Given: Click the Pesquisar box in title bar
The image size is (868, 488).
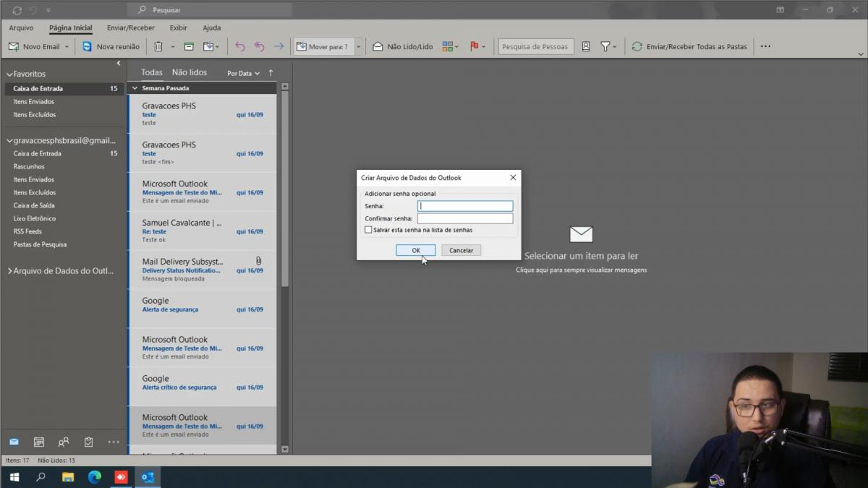Looking at the screenshot, I should tap(210, 10).
